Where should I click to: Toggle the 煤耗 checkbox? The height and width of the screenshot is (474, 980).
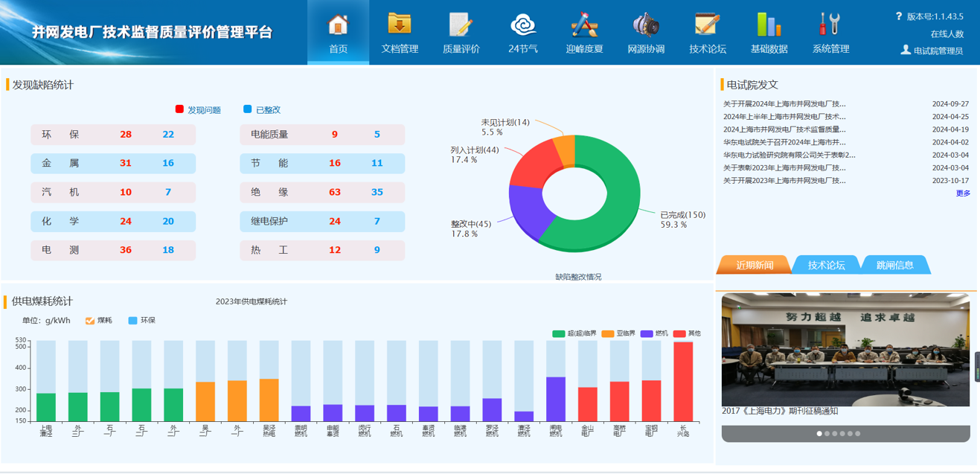(x=90, y=321)
